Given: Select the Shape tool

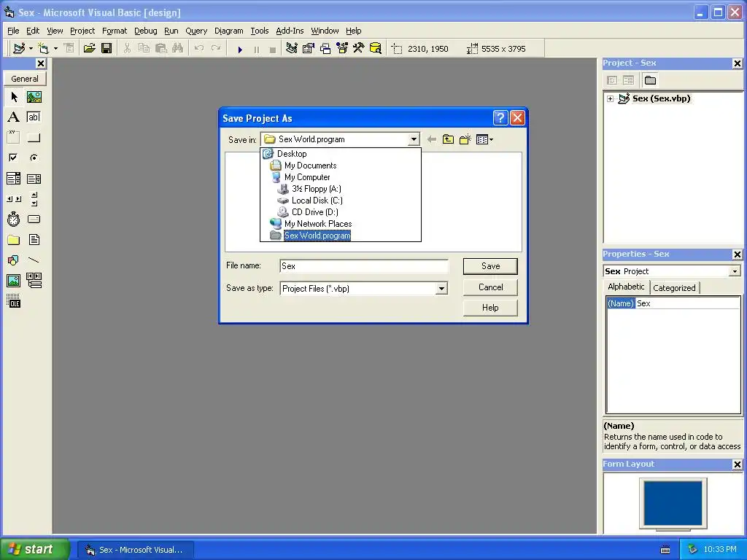Looking at the screenshot, I should (14, 260).
